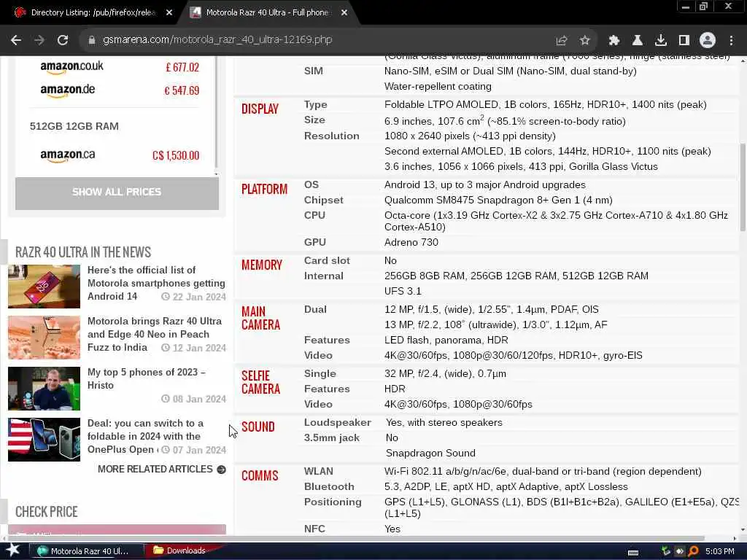Click the Adreno 730 value
747x560 pixels.
(411, 242)
